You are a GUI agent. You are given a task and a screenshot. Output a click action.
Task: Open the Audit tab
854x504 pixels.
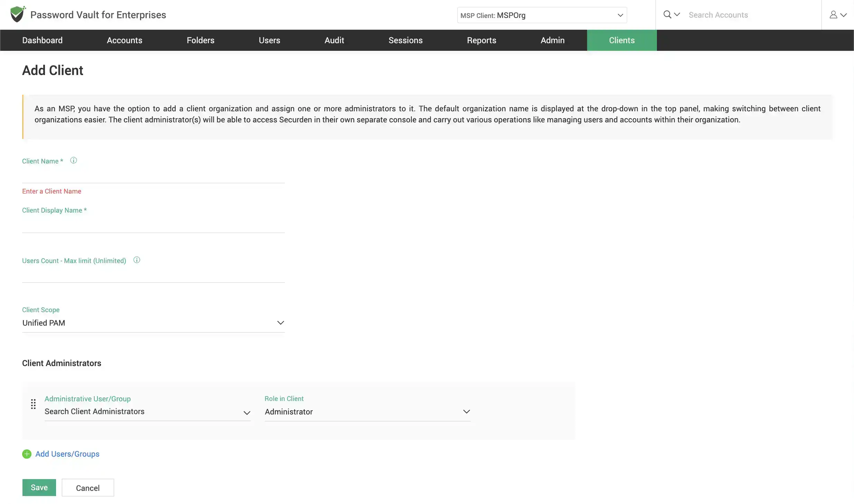(x=334, y=40)
